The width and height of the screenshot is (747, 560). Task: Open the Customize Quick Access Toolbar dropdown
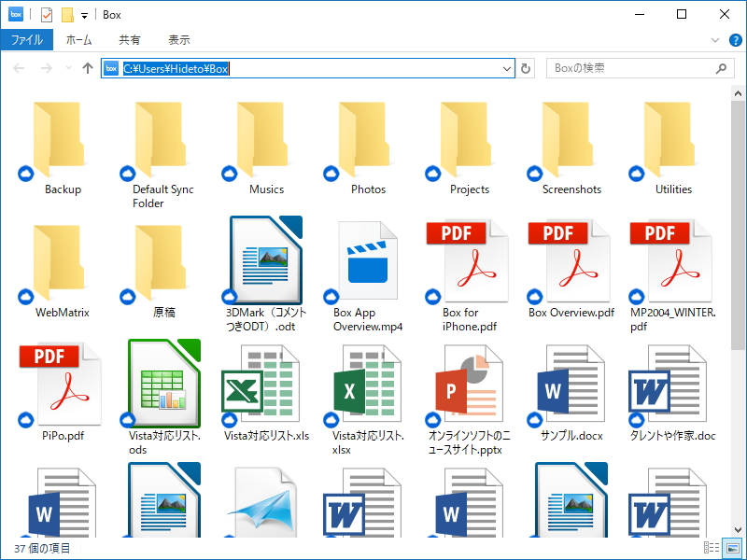pyautogui.click(x=84, y=16)
